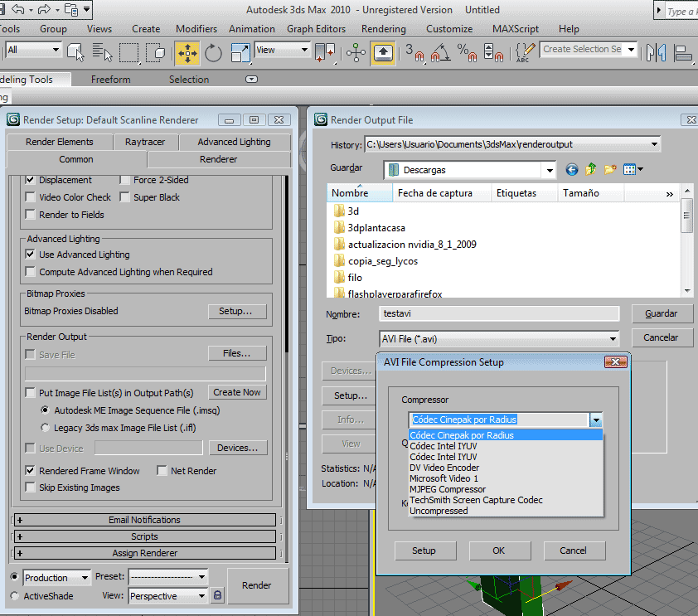
Task: Expand the Scripts rollout
Action: point(145,536)
